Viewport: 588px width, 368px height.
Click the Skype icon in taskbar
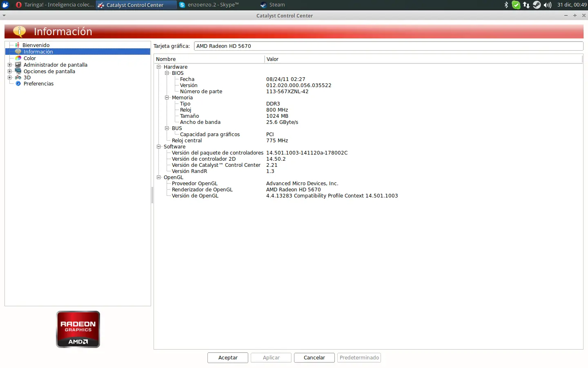tap(182, 5)
